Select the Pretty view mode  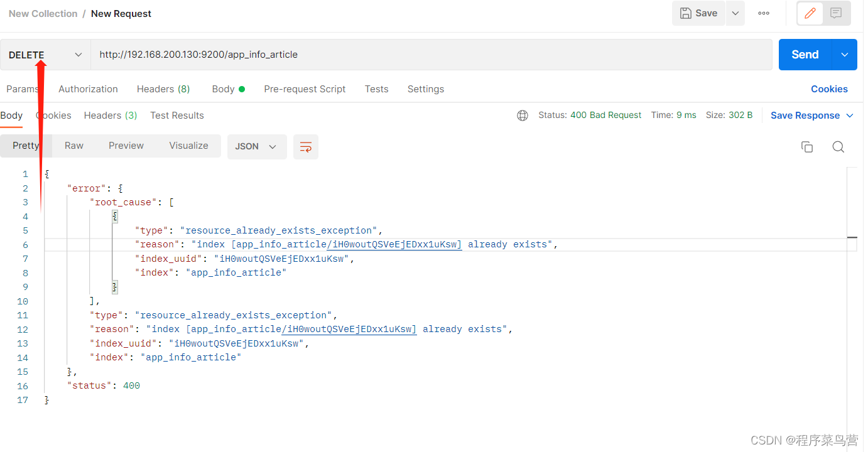[x=26, y=146]
